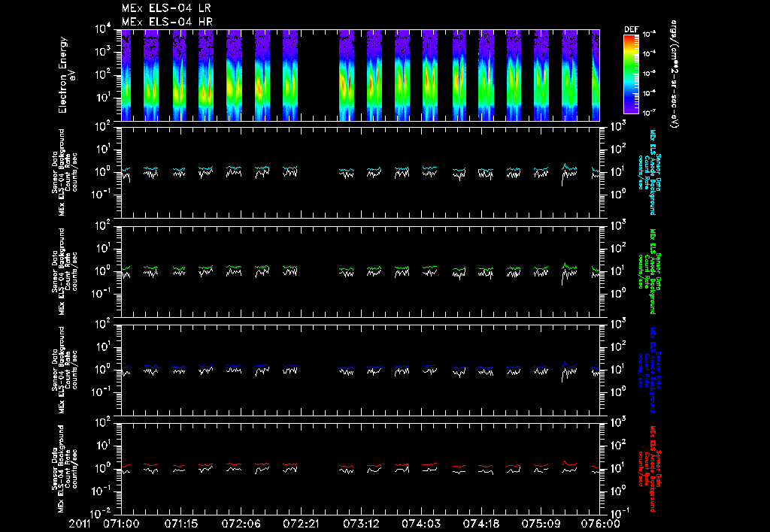The height and width of the screenshot is (532, 770).
Task: Select the red right-side axis label
Action: 648,469
